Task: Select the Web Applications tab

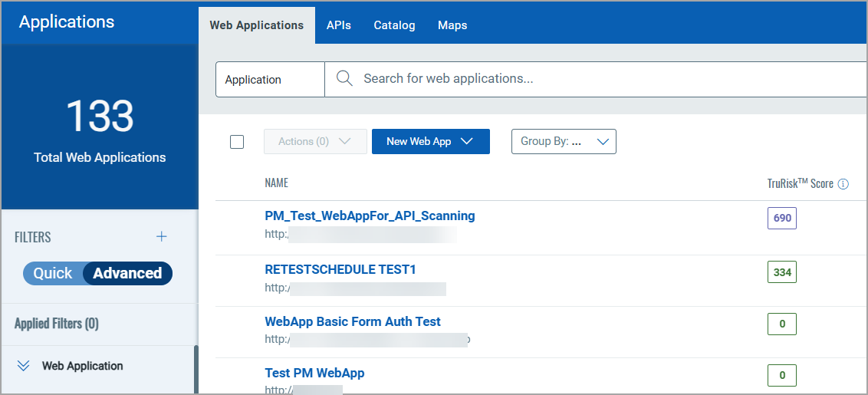Action: [x=257, y=25]
